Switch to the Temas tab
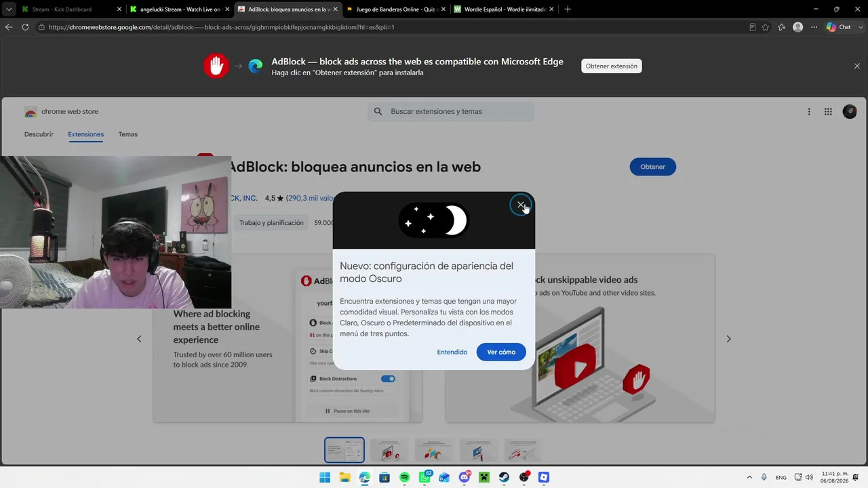The image size is (868, 488). (x=127, y=134)
